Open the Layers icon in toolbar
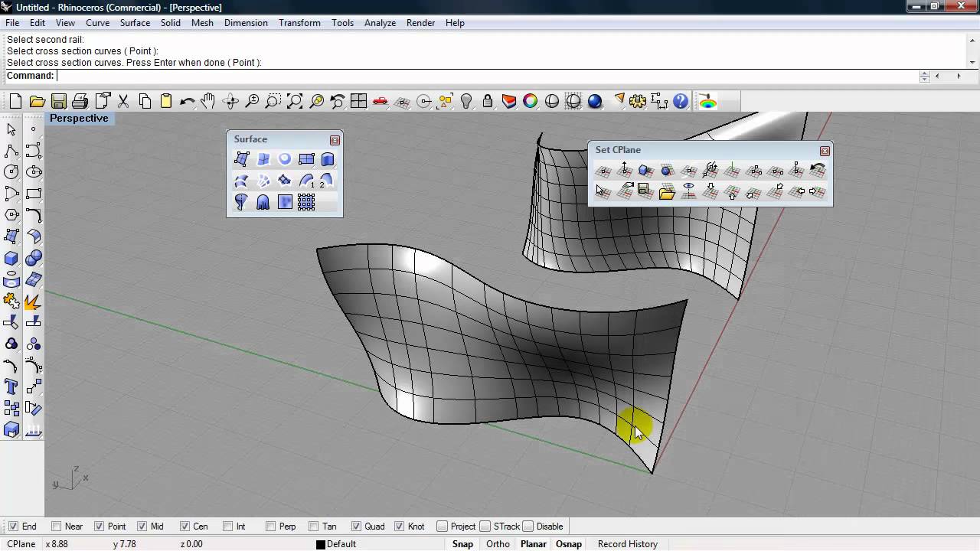The image size is (980, 551). [509, 101]
